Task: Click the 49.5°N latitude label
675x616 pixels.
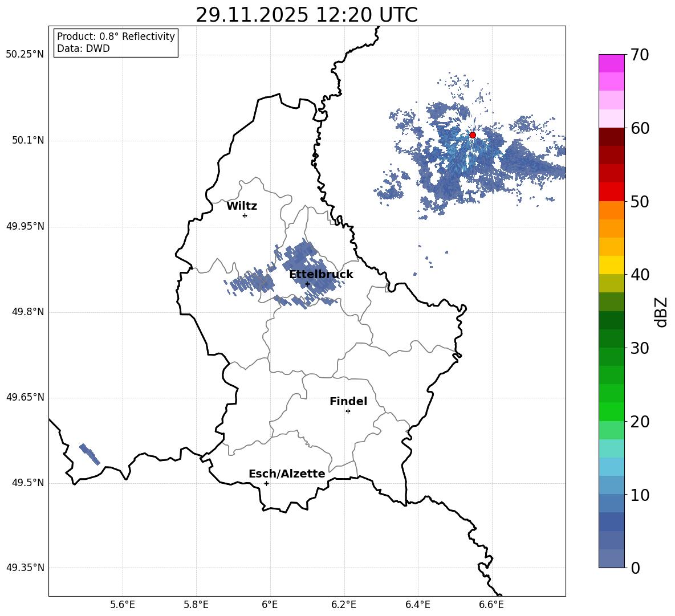Action: pyautogui.click(x=28, y=483)
